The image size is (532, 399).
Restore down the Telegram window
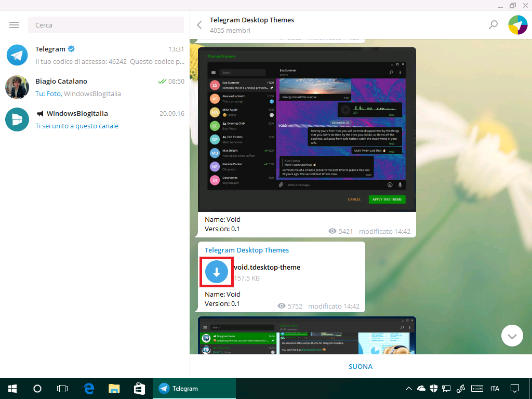(x=513, y=5)
